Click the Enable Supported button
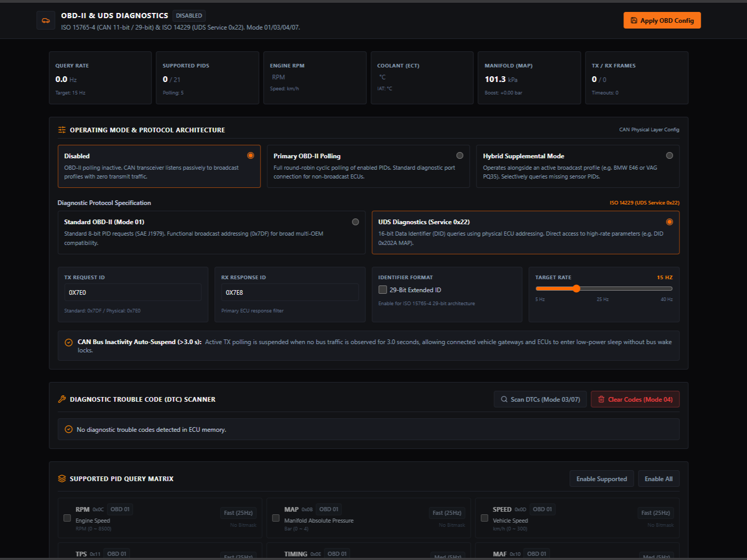Image resolution: width=747 pixels, height=560 pixels. pyautogui.click(x=602, y=479)
